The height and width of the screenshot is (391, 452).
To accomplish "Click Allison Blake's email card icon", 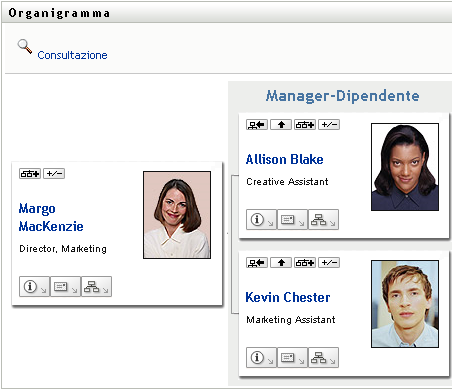I will [292, 220].
